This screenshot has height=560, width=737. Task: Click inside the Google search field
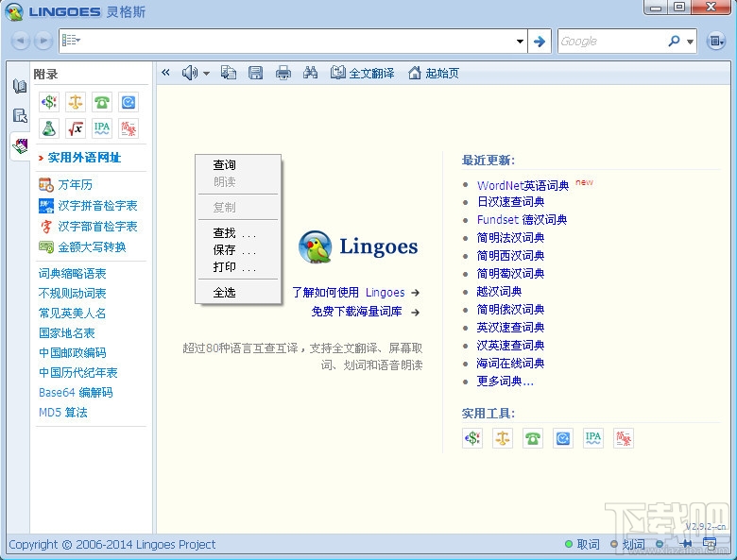pyautogui.click(x=612, y=42)
